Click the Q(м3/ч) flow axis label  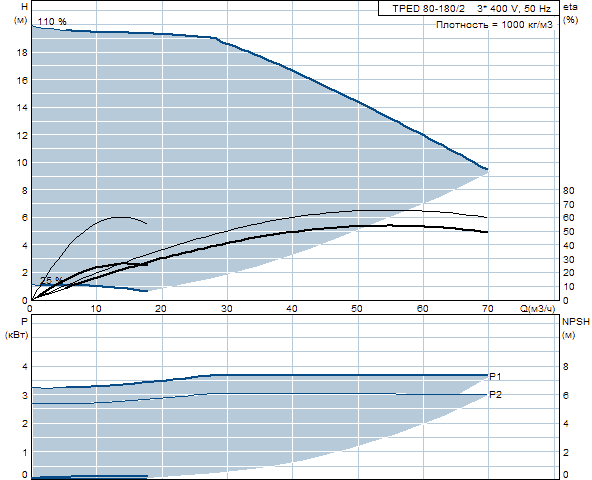tap(538, 309)
